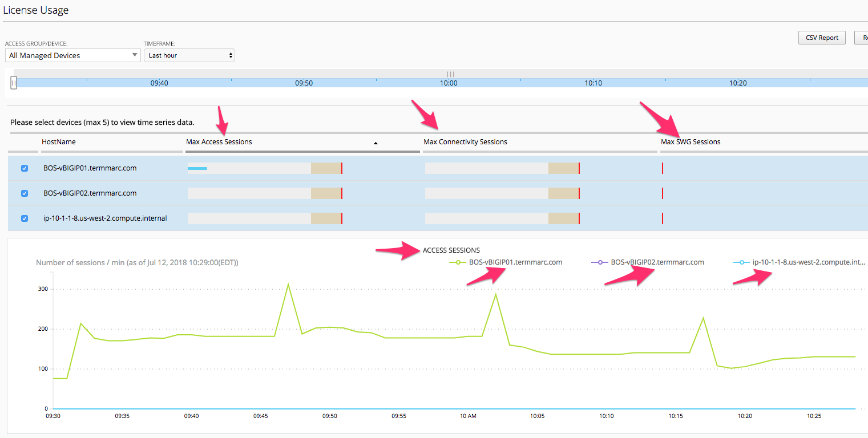This screenshot has height=438, width=868.
Task: Open the Access Group/Device dropdown
Action: click(73, 55)
